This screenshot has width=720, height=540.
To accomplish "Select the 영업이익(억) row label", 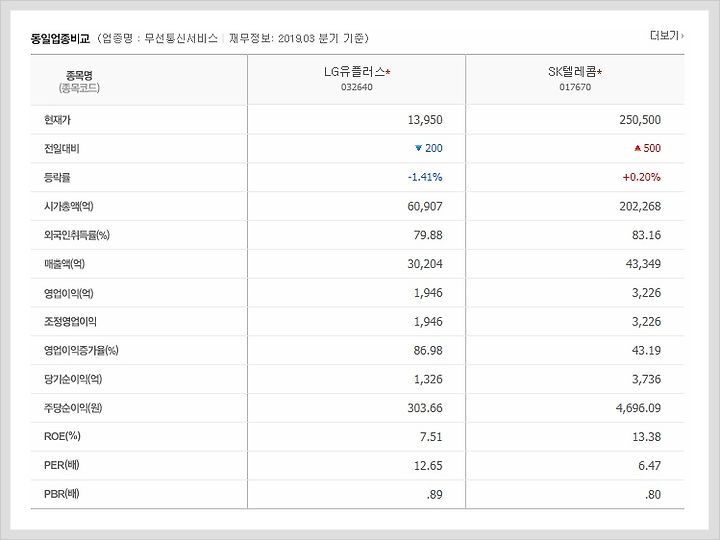I will (x=68, y=293).
